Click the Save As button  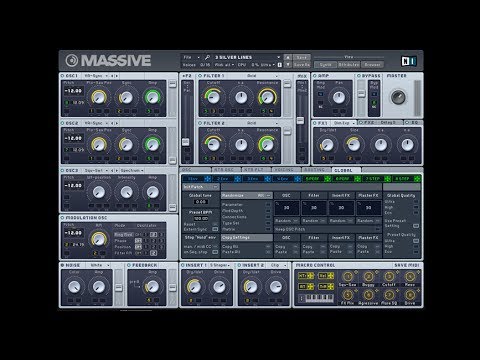click(301, 64)
